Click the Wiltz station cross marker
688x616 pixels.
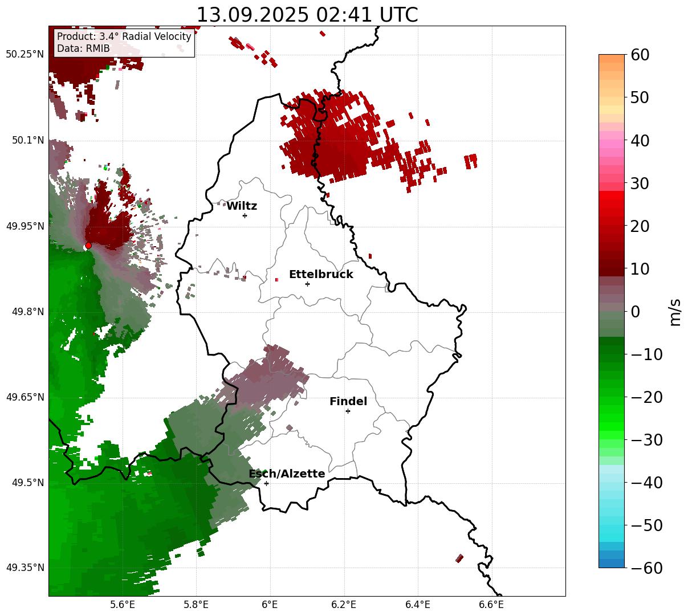[x=245, y=215]
